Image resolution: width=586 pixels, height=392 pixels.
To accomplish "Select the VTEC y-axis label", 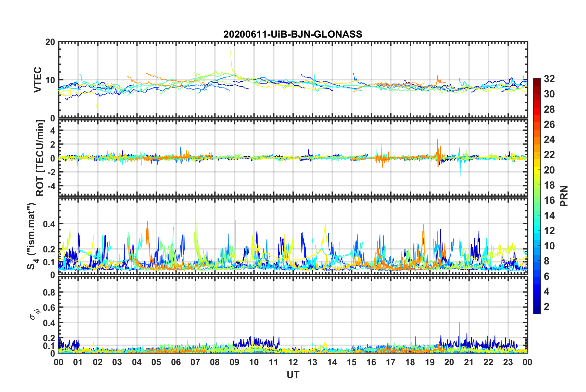I will [37, 80].
